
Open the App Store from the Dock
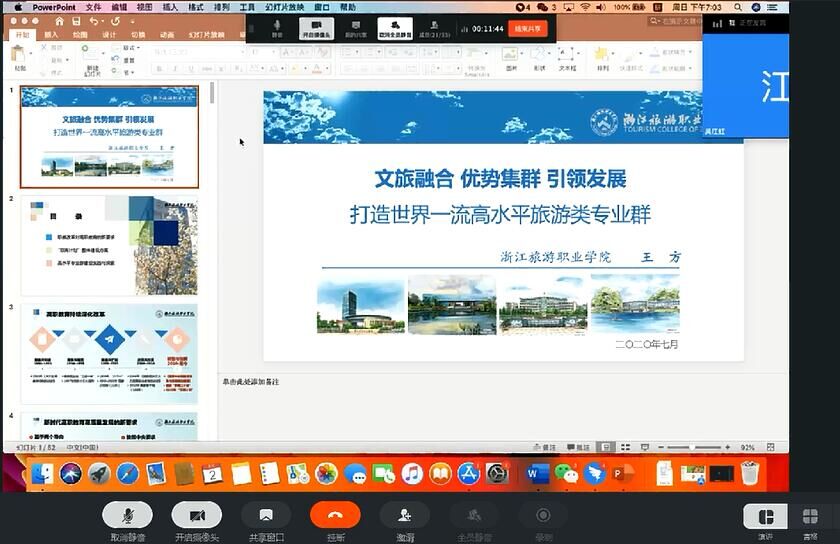468,473
